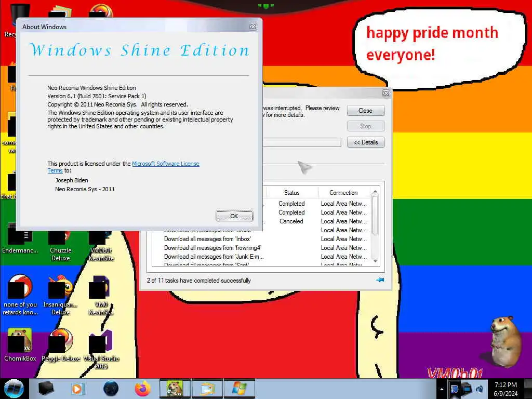The image size is (532, 399).
Task: Open the ChomikBox desktop shortcut
Action: (x=20, y=345)
